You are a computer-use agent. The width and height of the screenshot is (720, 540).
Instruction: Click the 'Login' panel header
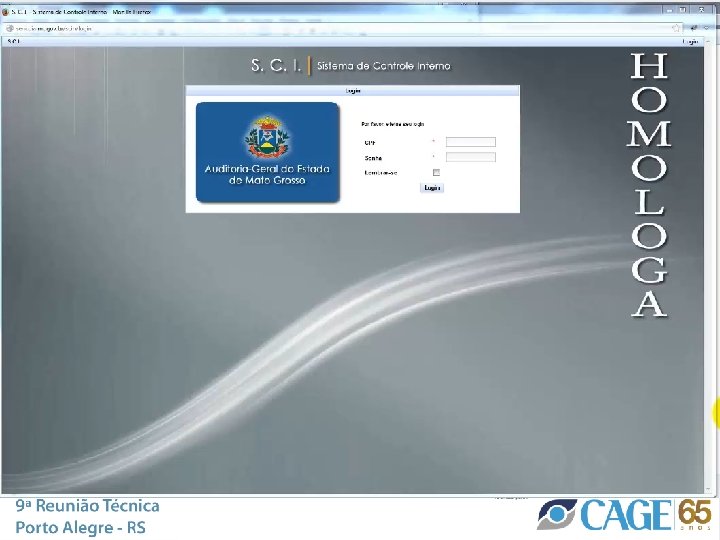(x=353, y=91)
